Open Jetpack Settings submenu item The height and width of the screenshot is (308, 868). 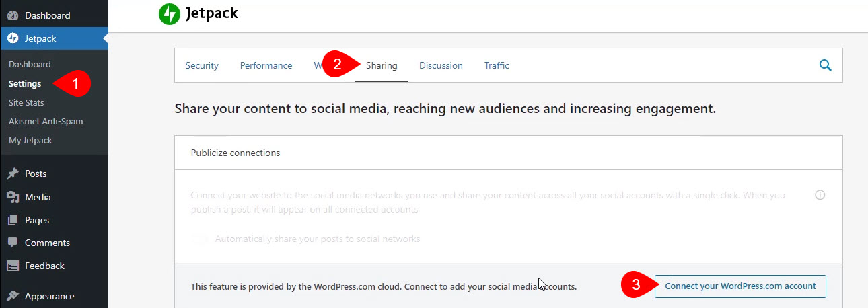click(x=25, y=84)
